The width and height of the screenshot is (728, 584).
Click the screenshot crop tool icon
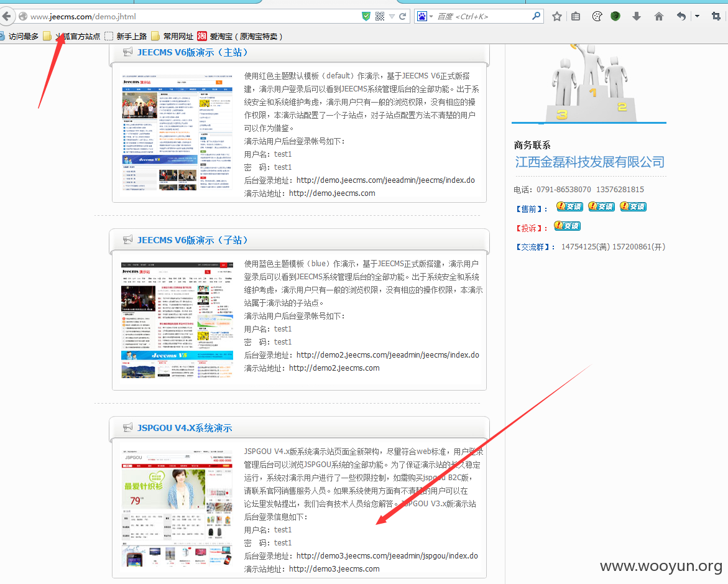point(716,17)
